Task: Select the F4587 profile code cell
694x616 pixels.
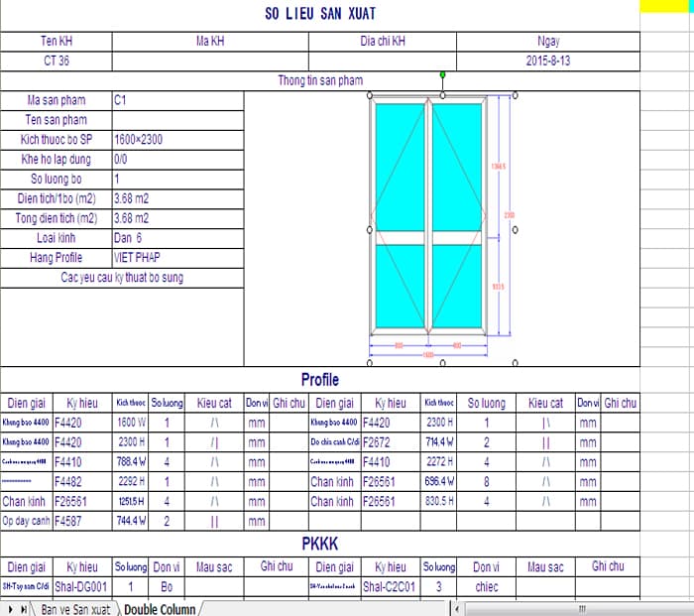Action: (x=82, y=521)
